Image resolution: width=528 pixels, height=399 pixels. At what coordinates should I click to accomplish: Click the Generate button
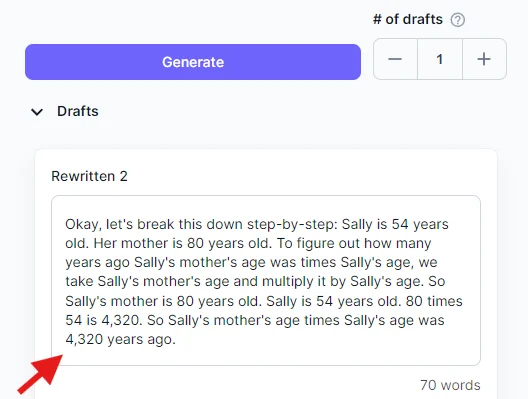pyautogui.click(x=193, y=62)
